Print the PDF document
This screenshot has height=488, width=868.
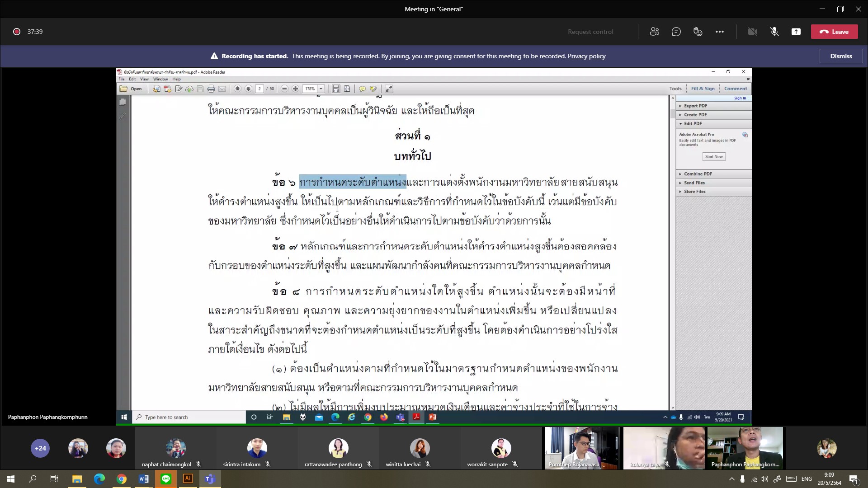coord(211,89)
